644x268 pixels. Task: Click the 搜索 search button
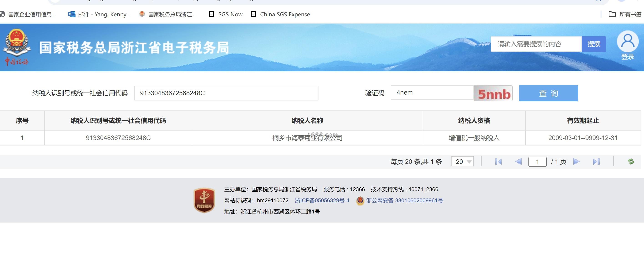click(593, 44)
